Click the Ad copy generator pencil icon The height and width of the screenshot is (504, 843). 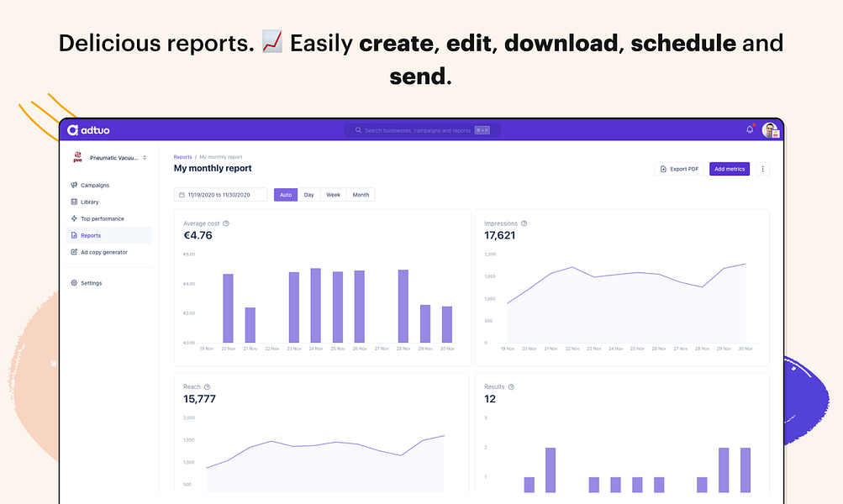point(74,251)
